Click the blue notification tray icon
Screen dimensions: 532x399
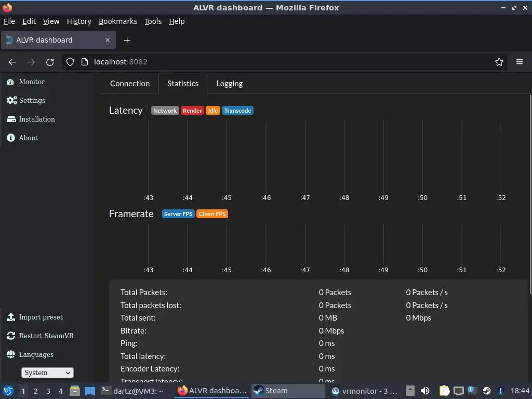(x=472, y=391)
